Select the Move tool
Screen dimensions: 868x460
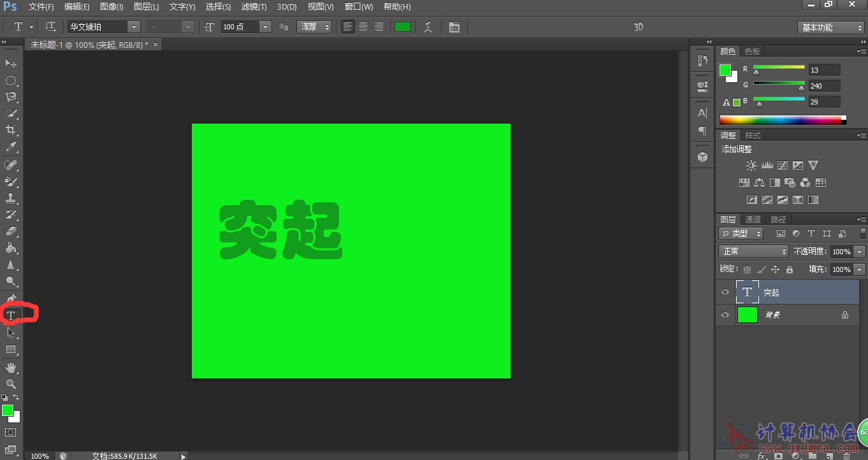(x=11, y=63)
